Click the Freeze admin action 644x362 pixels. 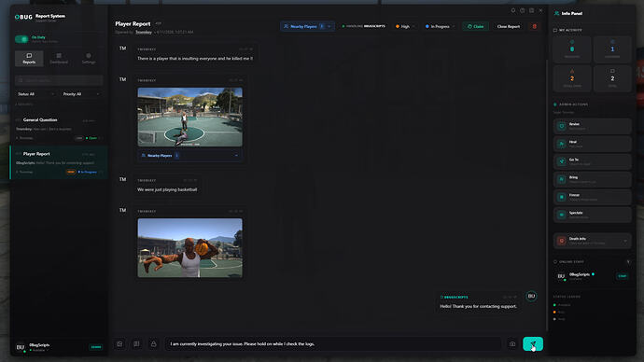point(593,197)
